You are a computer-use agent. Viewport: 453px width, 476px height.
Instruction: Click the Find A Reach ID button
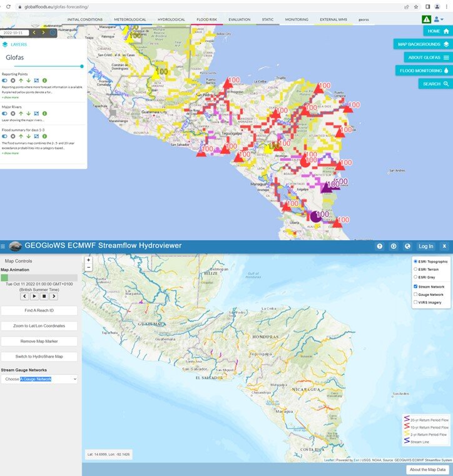pos(39,311)
